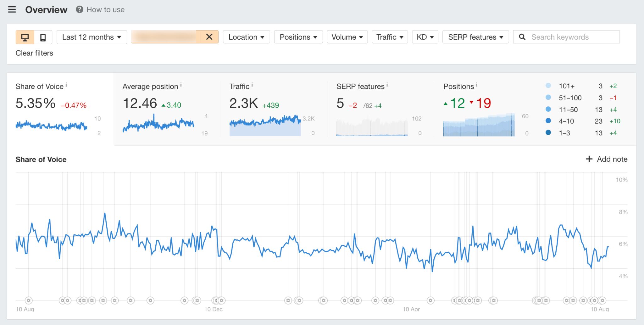Click the How to use help icon
This screenshot has height=325, width=644.
coord(80,9)
